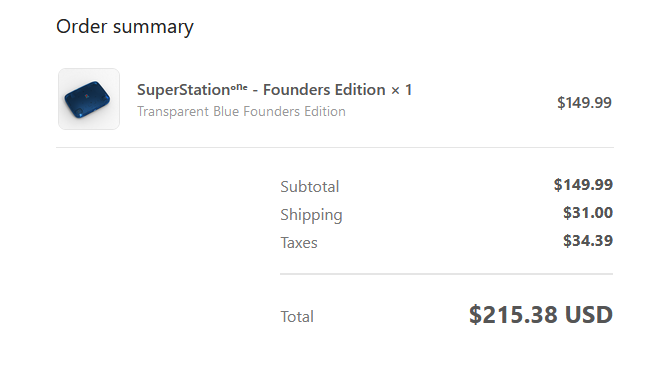
Task: Click the Shipping label
Action: click(311, 215)
